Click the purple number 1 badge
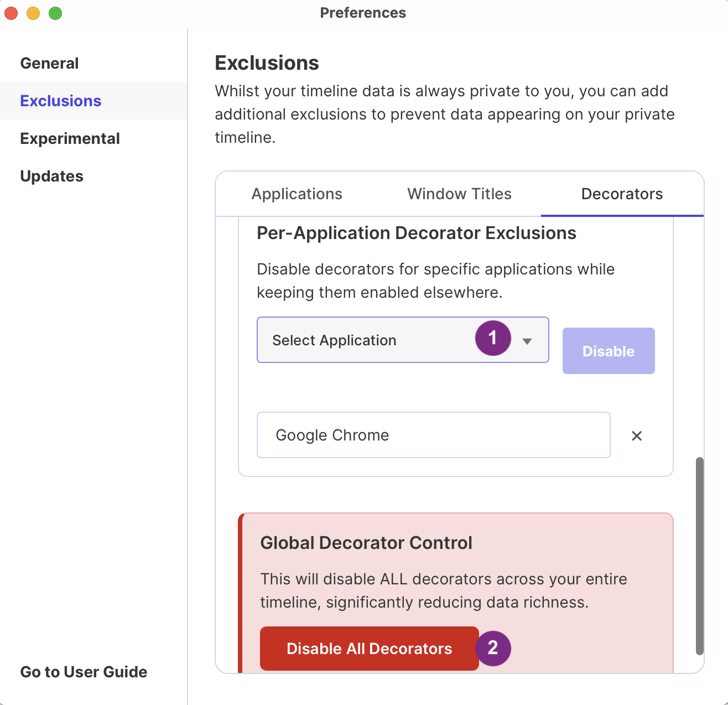 [492, 338]
